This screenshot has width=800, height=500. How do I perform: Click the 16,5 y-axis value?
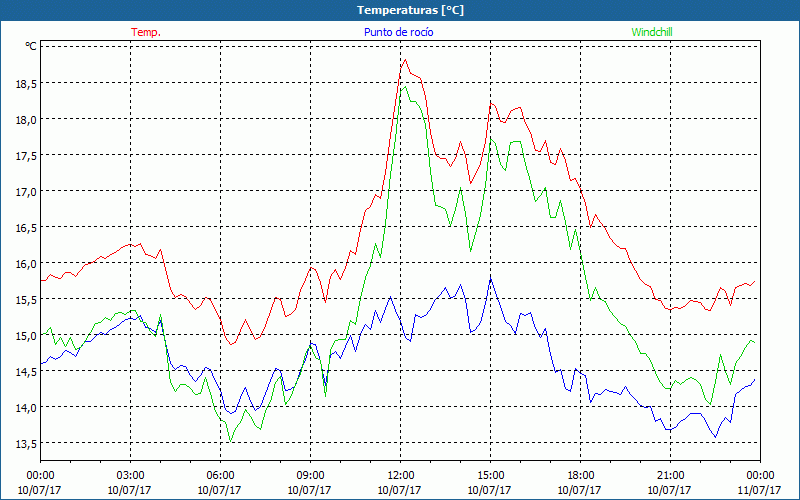pos(26,228)
